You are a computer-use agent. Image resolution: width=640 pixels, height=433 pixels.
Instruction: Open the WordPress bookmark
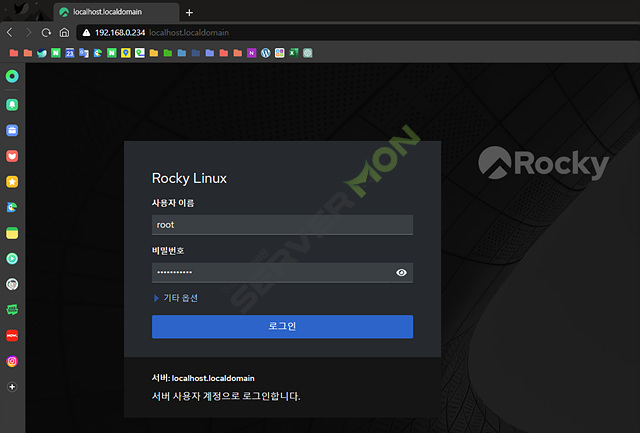(265, 53)
